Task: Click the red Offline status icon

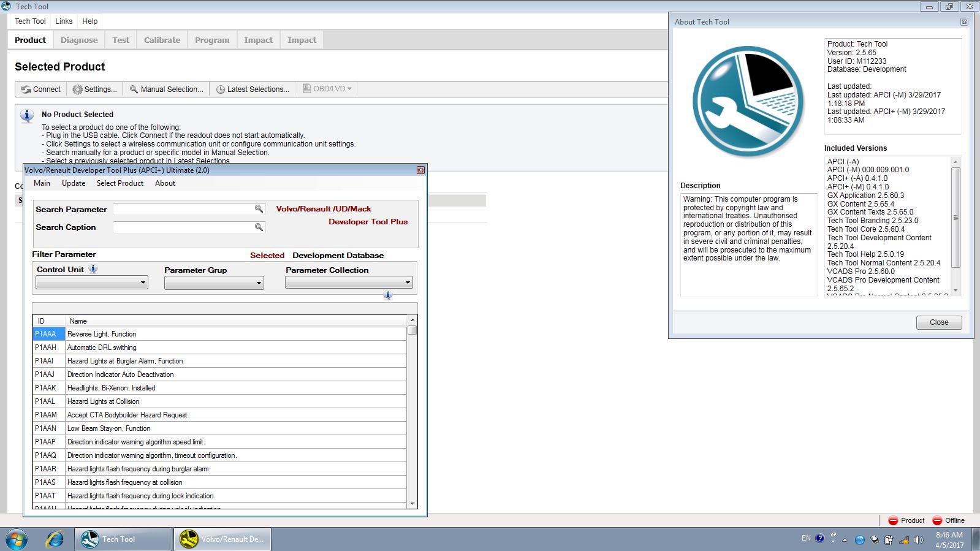Action: pos(937,520)
